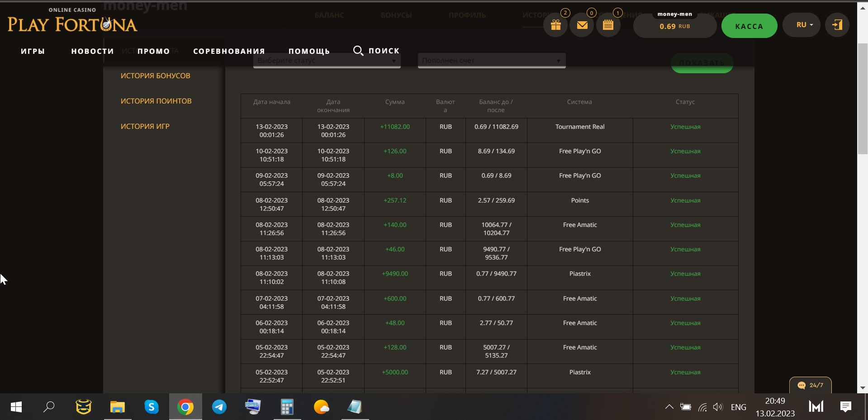Open the Windows Start menu
Viewport: 868px width, 420px height.
point(16,407)
